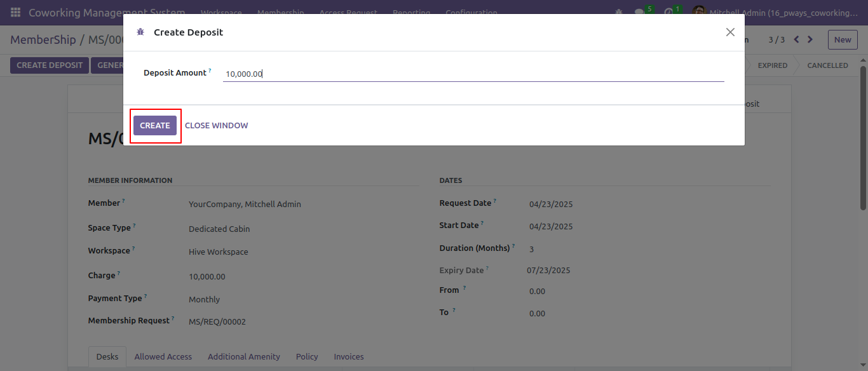Screen dimensions: 868x371
Task: Switch to the Policy tab
Action: (307, 357)
